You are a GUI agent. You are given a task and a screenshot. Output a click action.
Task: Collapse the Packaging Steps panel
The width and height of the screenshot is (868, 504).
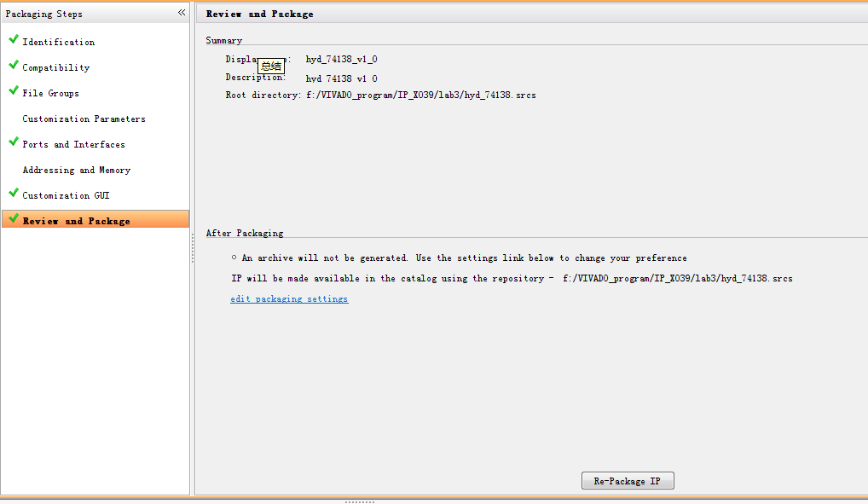pyautogui.click(x=181, y=13)
